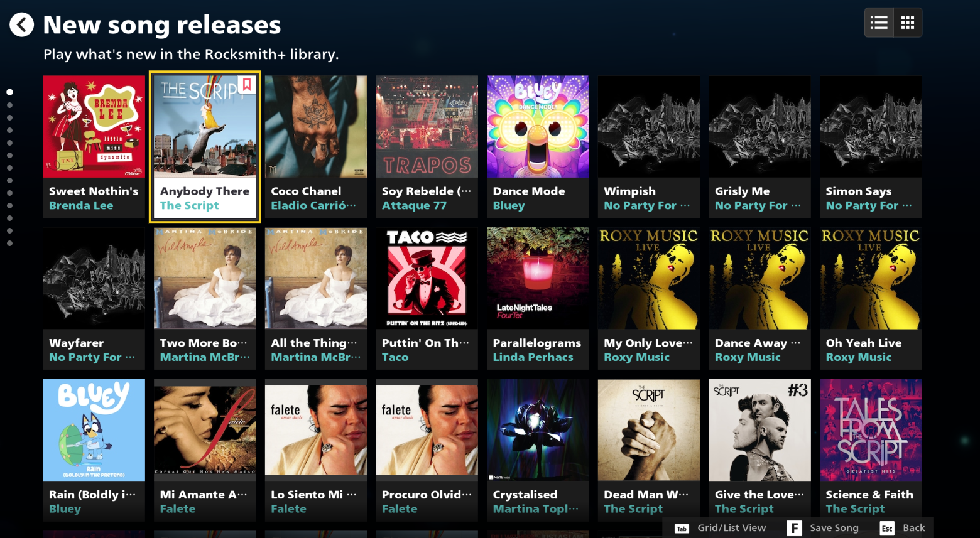Click the bookmark icon on Anybody There
The height and width of the screenshot is (538, 980).
[x=248, y=84]
